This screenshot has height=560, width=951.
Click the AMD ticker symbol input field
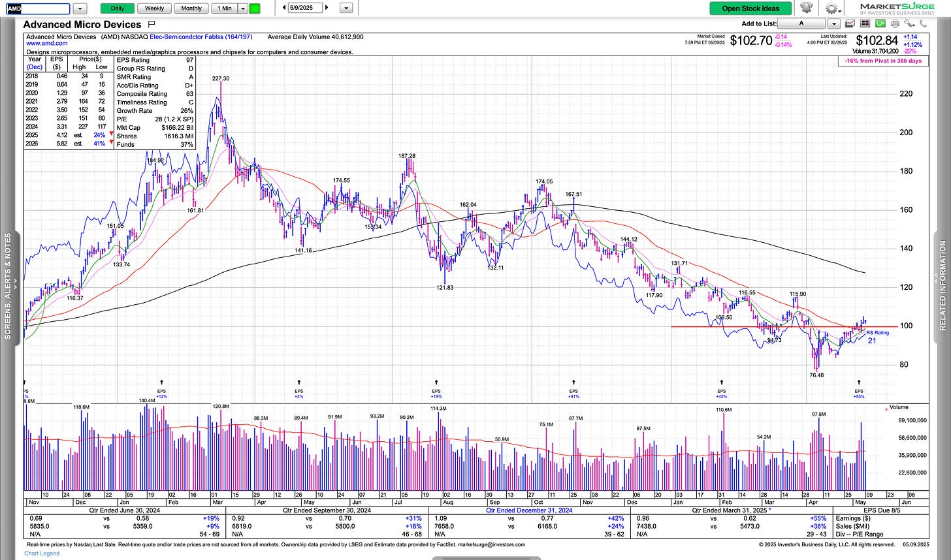[38, 8]
